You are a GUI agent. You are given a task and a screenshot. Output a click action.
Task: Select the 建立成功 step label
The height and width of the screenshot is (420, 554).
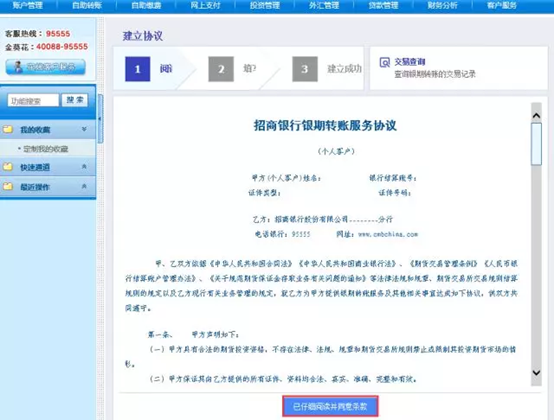click(x=344, y=69)
